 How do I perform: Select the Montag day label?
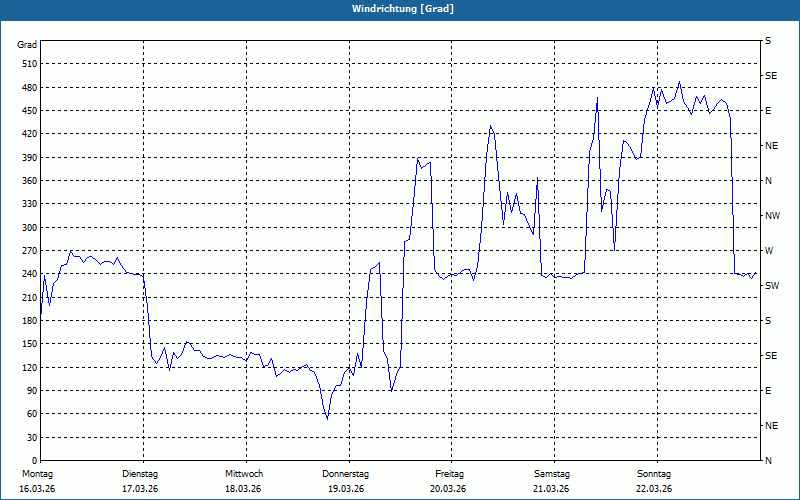point(37,473)
